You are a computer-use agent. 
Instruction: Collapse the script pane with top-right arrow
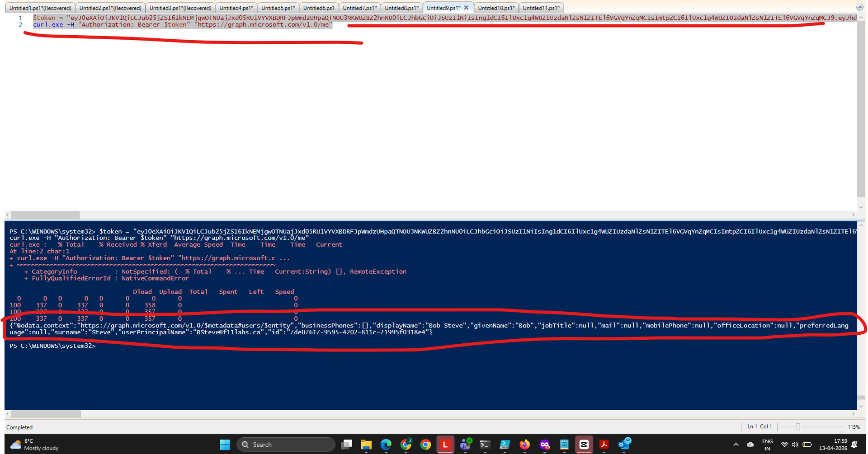859,7
